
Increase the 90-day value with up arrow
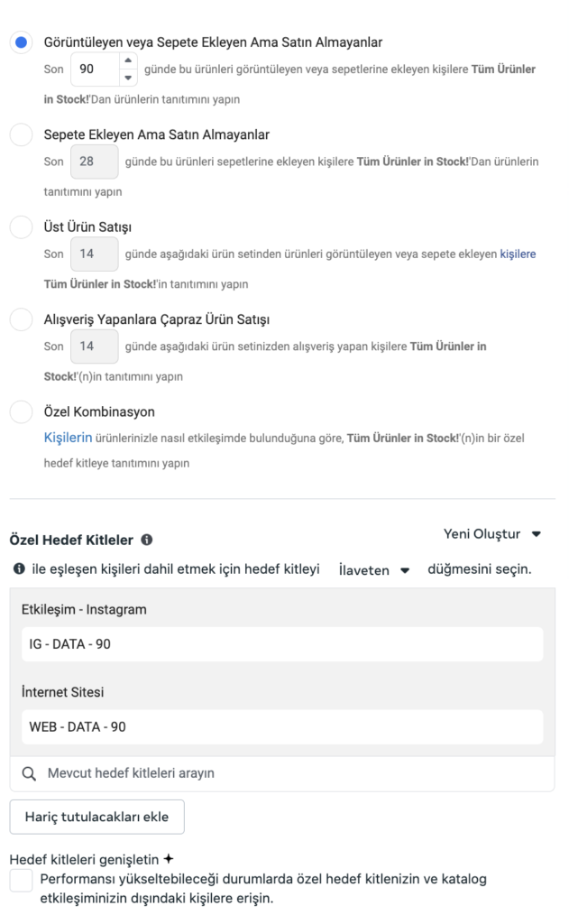click(128, 61)
